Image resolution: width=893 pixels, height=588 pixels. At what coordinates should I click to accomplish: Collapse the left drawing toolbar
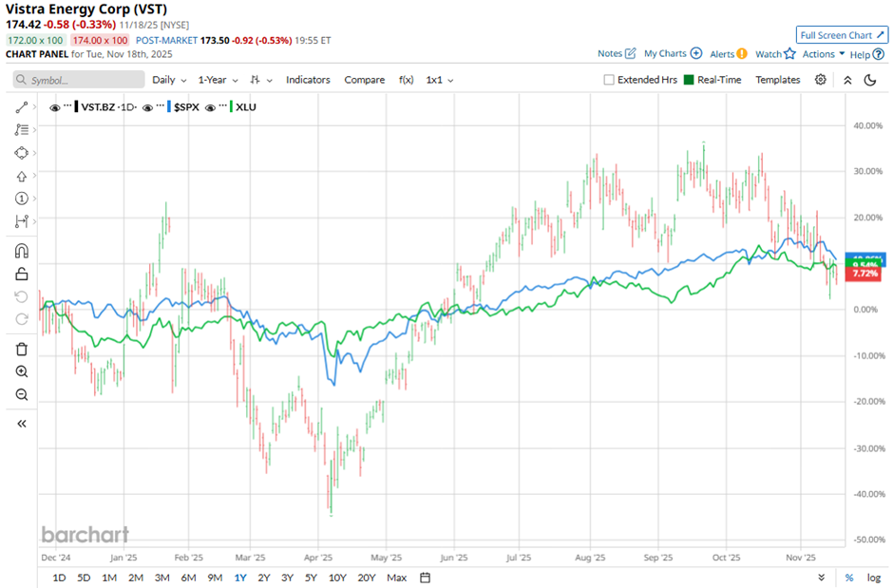[x=21, y=424]
